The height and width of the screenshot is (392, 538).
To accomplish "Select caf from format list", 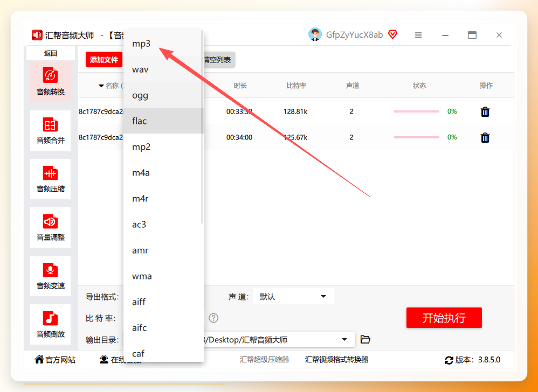I will pyautogui.click(x=164, y=353).
